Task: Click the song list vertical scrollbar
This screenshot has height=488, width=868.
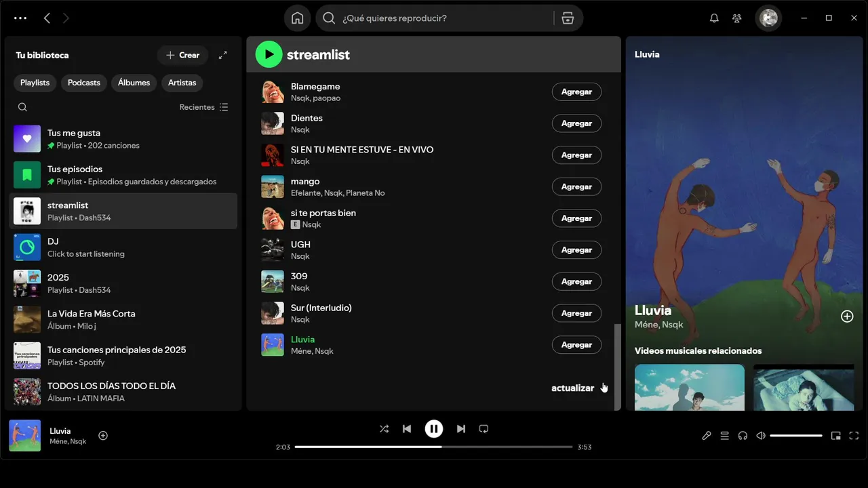Action: point(616,366)
